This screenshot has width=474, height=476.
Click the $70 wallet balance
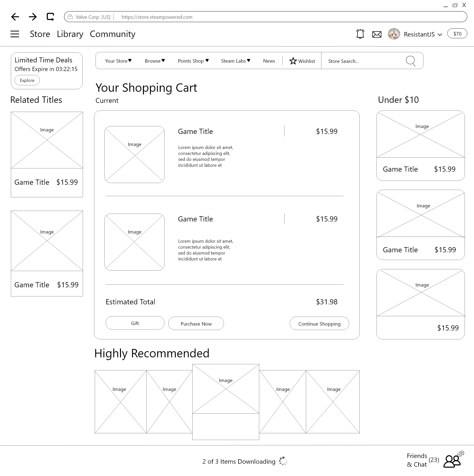(457, 34)
